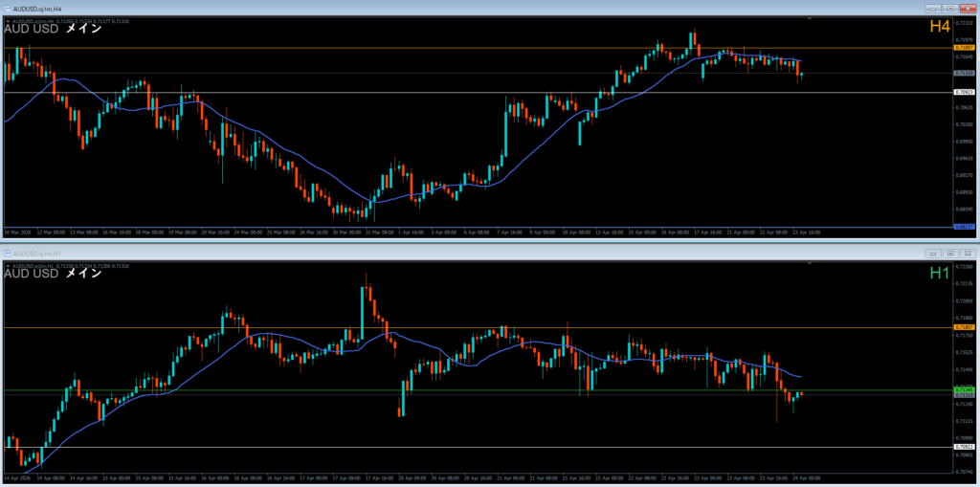
Task: Maximize the H1 chart window
Action: (949, 254)
